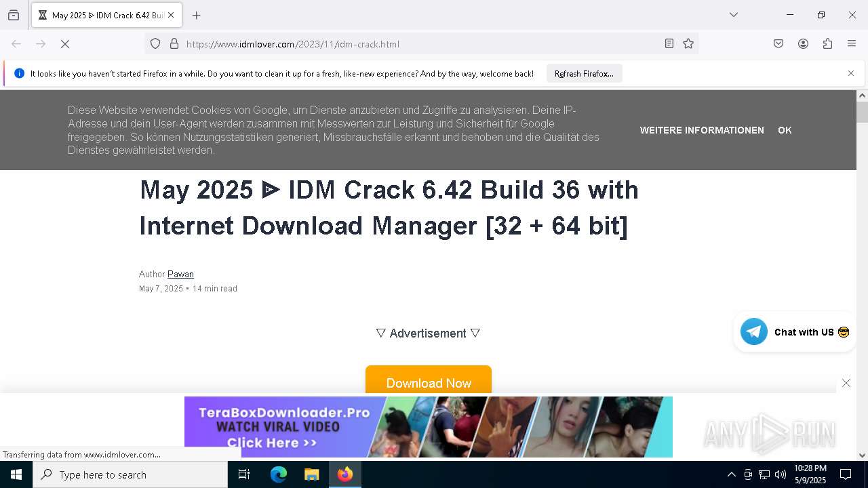Close the IDM Crack browser tab
The width and height of the screenshot is (868, 488).
pos(171,15)
